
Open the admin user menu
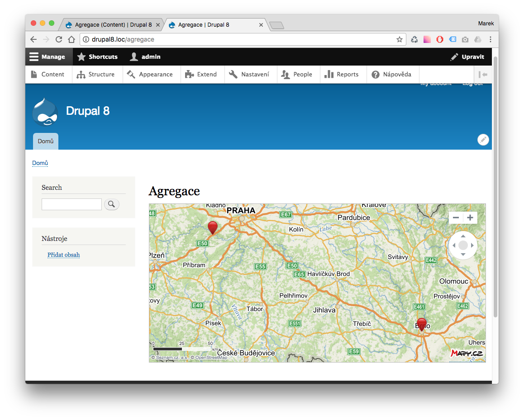(x=145, y=57)
